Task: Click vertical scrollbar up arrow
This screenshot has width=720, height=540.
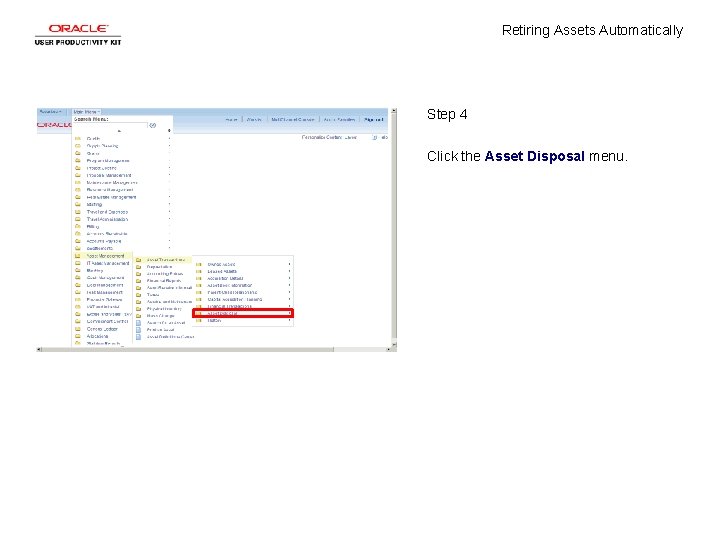Action: pos(394,111)
